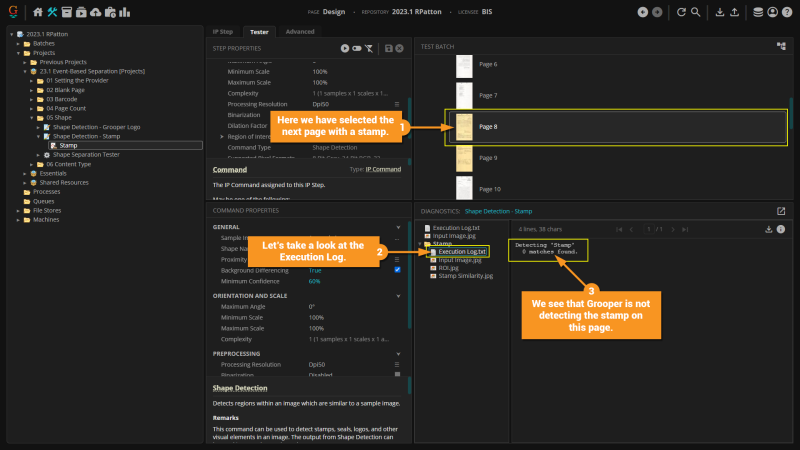
Task: Open the Home page icon
Action: click(38, 12)
